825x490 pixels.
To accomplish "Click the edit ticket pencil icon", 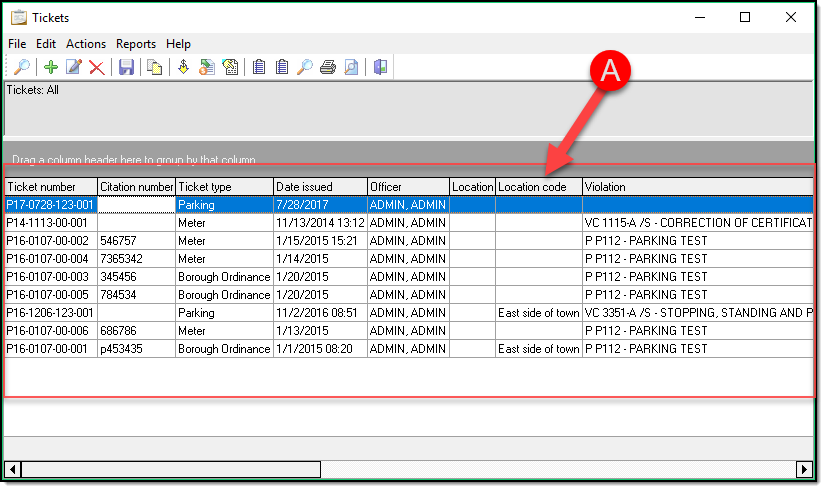I will pos(74,67).
